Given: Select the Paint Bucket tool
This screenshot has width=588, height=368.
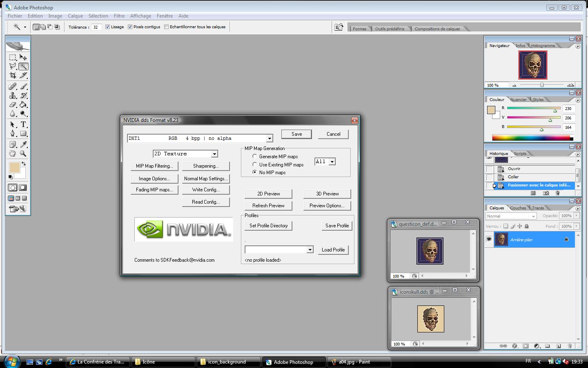Looking at the screenshot, I should [x=23, y=104].
